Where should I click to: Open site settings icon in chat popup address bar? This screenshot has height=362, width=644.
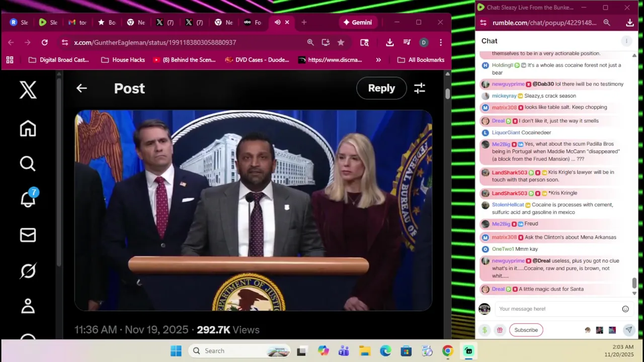pos(483,23)
